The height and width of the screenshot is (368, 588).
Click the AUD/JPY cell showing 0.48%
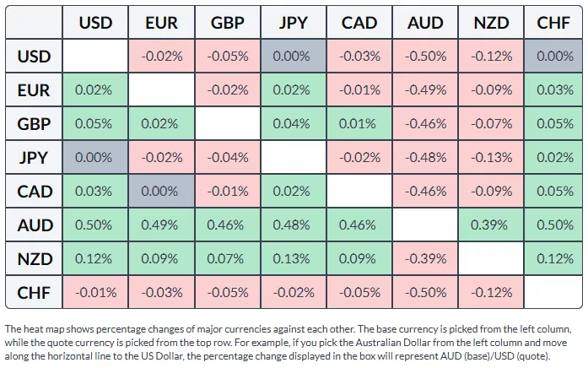tap(294, 225)
